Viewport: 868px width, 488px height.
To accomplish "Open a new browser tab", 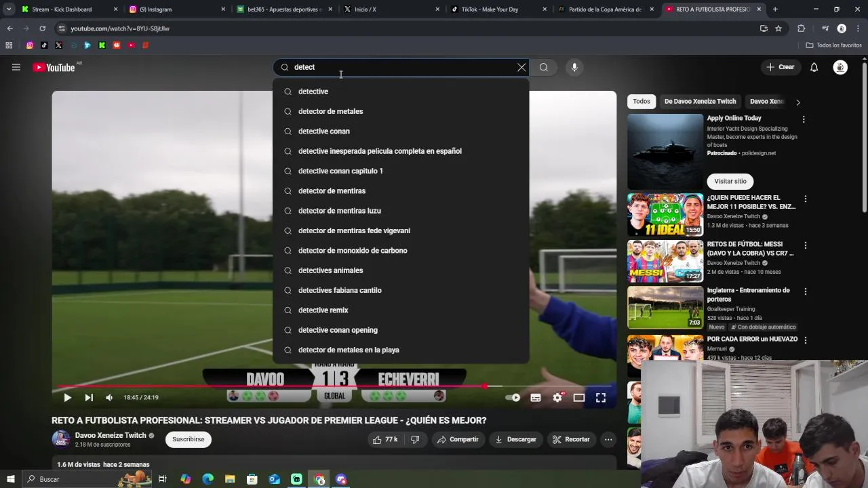I will (775, 9).
